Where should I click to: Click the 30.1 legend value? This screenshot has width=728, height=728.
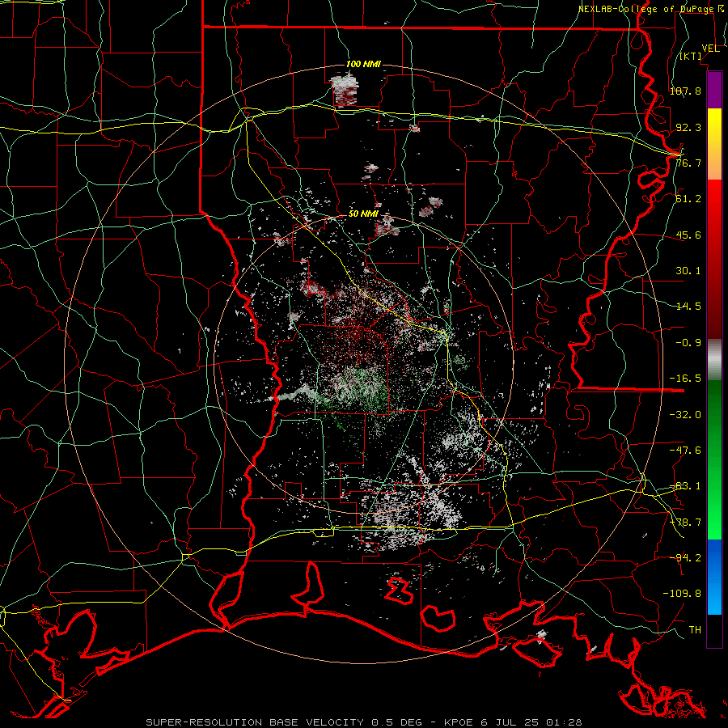click(688, 271)
